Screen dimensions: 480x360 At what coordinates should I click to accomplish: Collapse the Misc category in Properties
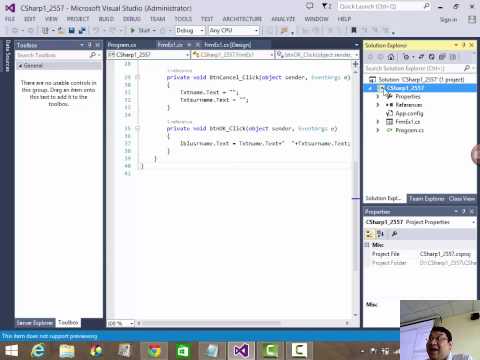pos(367,245)
